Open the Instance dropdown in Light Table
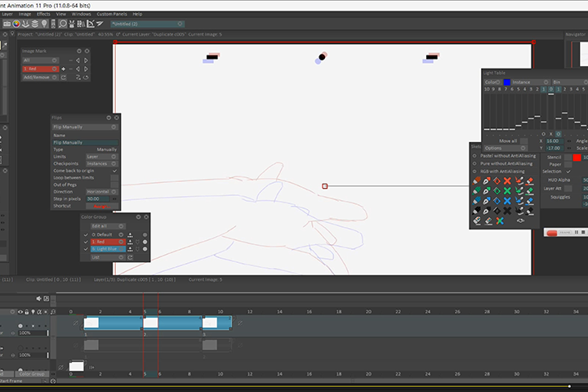 coord(530,82)
